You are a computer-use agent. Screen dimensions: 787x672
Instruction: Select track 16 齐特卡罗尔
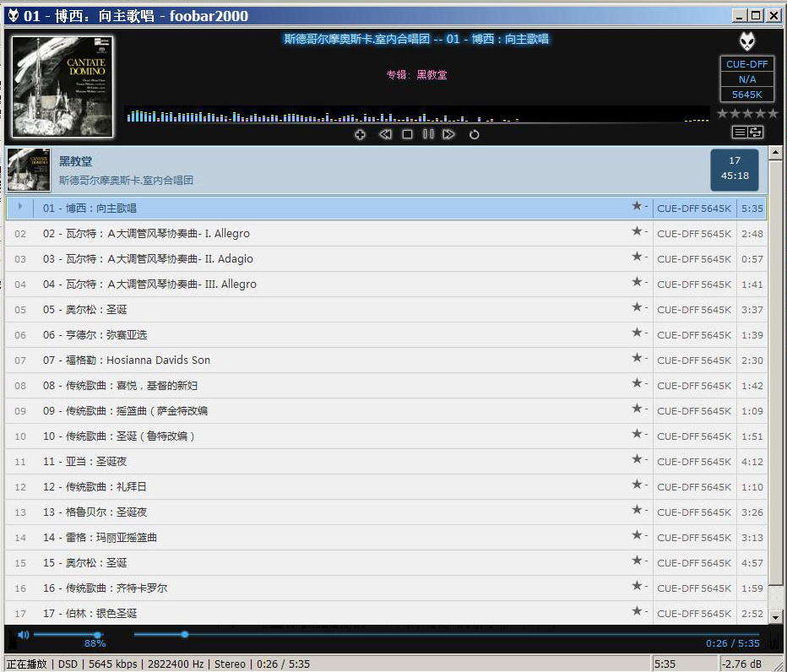(x=386, y=588)
